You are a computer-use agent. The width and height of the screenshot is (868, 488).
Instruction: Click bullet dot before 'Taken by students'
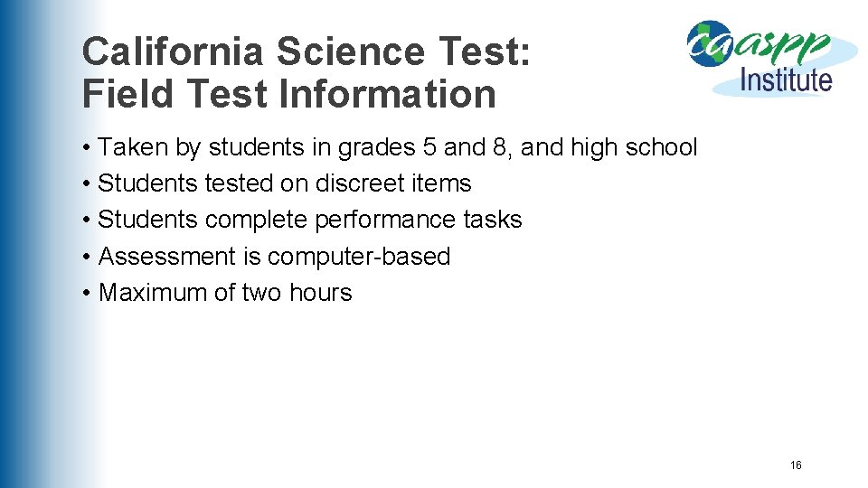(86, 148)
